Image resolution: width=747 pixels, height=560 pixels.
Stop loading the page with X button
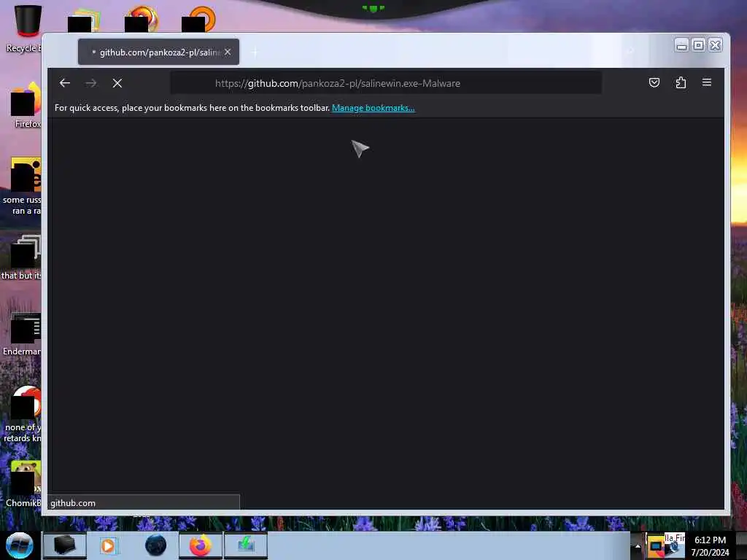(117, 83)
